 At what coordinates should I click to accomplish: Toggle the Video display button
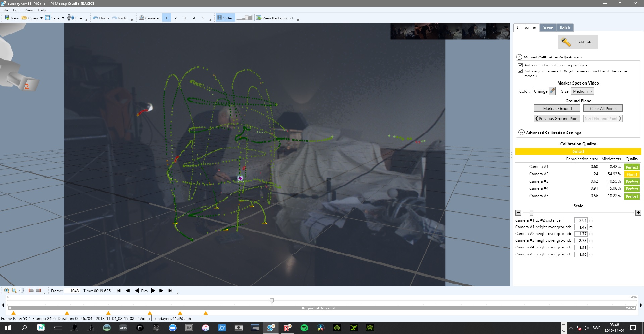point(225,18)
